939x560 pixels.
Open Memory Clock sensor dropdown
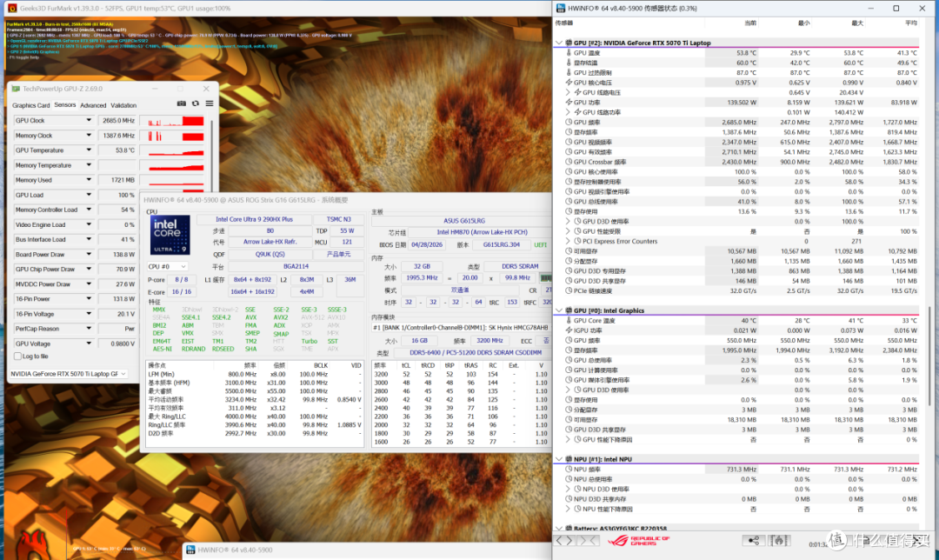[89, 136]
